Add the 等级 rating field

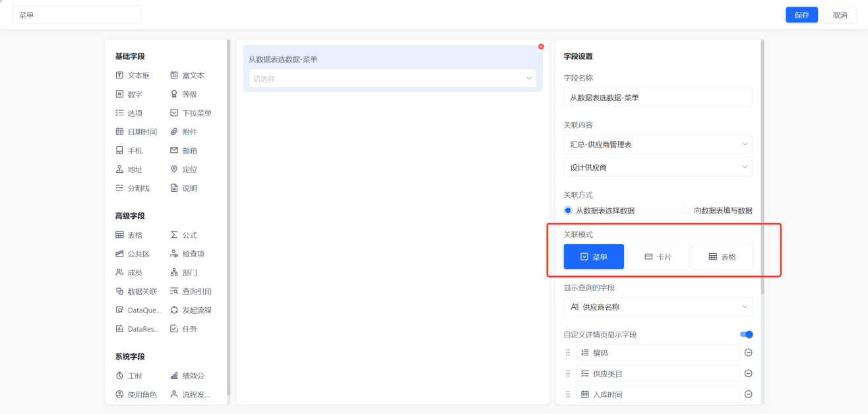click(x=183, y=94)
